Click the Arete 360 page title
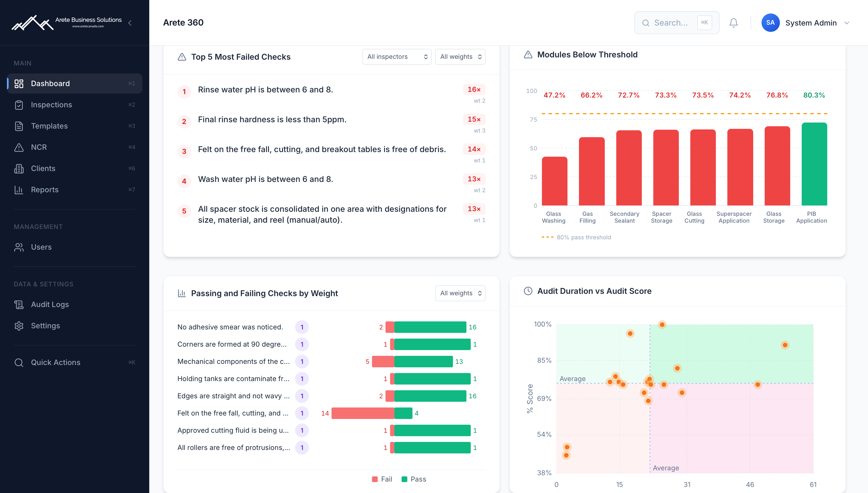This screenshot has height=493, width=868. 183,23
